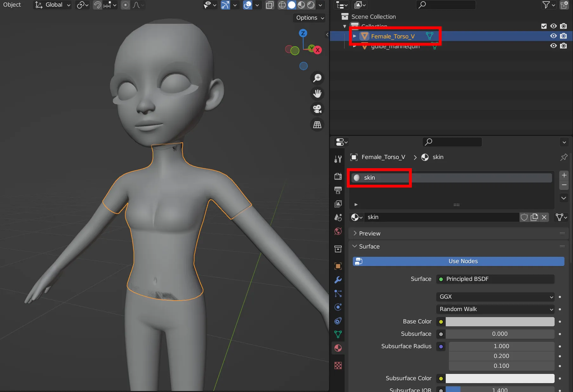
Task: Click the Base Color swatch
Action: pos(500,322)
